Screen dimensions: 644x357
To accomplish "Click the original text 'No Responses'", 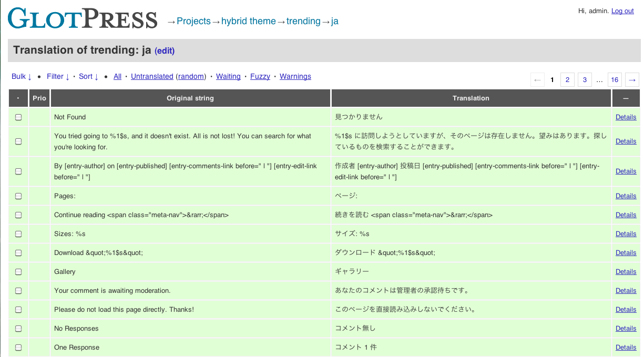I will (76, 329).
